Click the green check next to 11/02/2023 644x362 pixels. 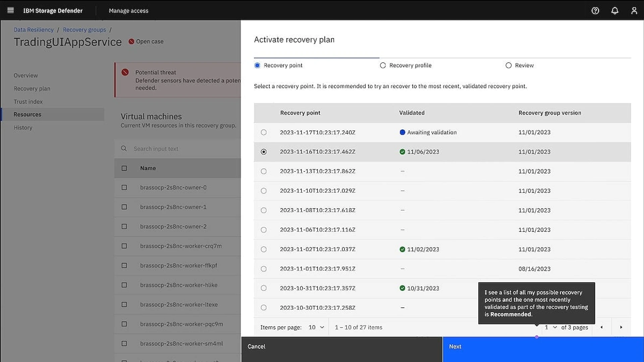click(x=402, y=249)
